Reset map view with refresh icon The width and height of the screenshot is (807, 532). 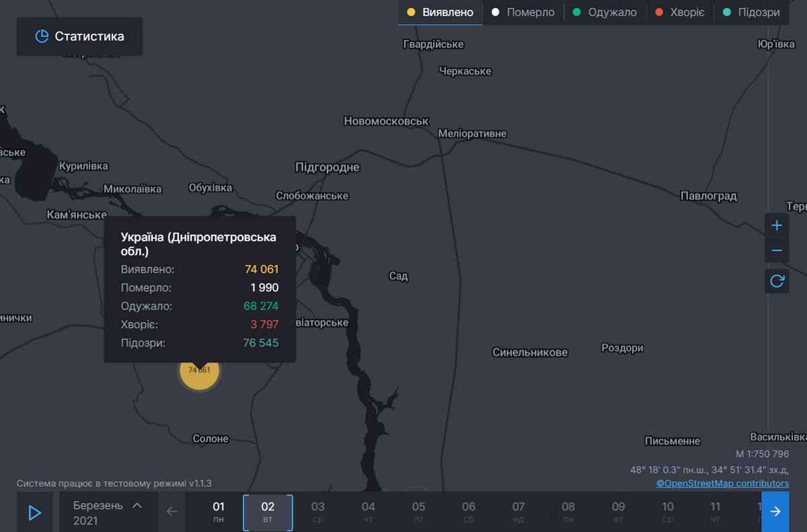point(777,280)
